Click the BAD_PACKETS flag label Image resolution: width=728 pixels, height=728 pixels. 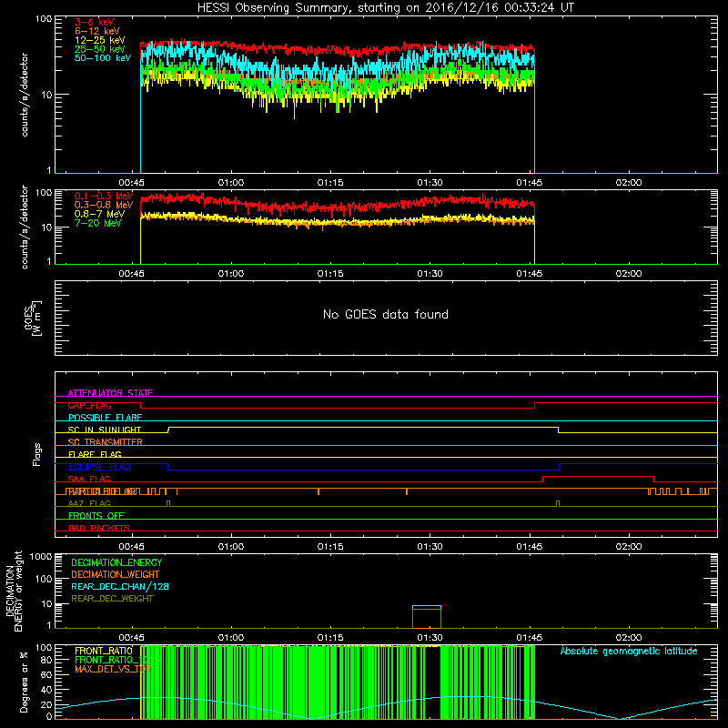[x=99, y=528]
